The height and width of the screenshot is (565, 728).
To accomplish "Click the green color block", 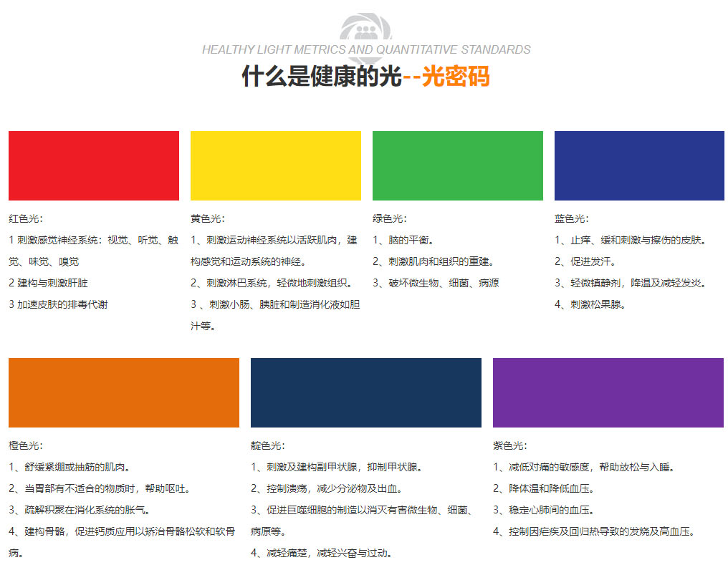I will 457,165.
